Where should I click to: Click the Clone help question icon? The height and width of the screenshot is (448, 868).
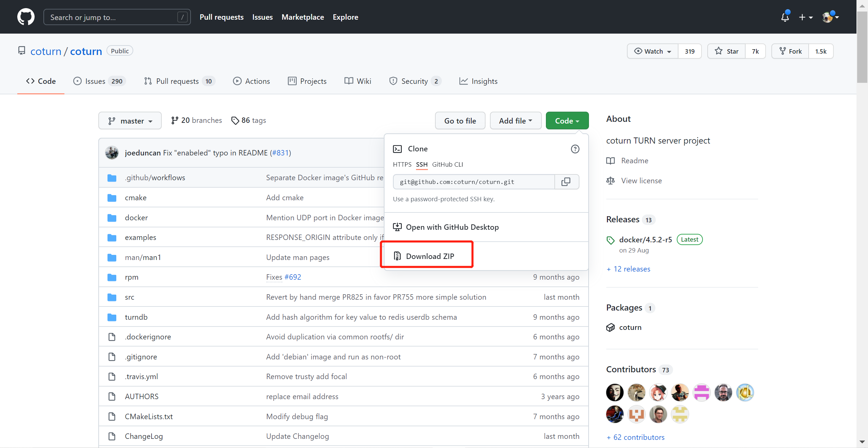575,149
